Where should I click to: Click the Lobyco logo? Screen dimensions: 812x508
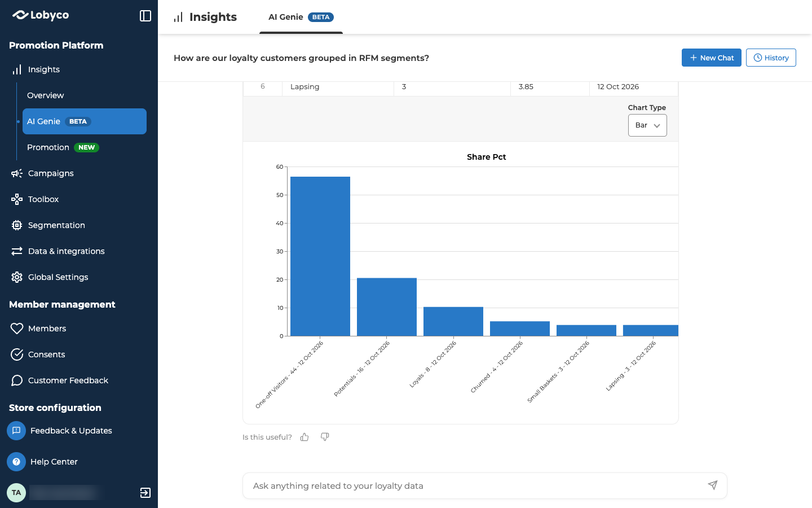coord(41,15)
